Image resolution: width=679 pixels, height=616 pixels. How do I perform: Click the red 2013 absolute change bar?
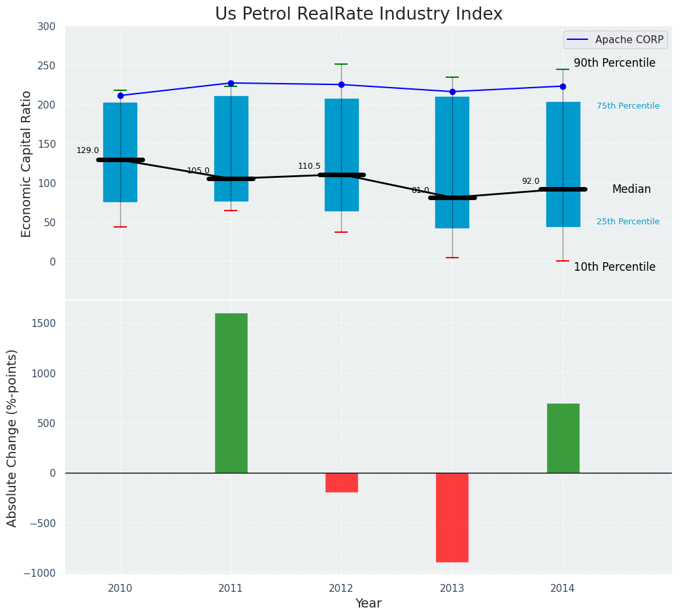452,517
